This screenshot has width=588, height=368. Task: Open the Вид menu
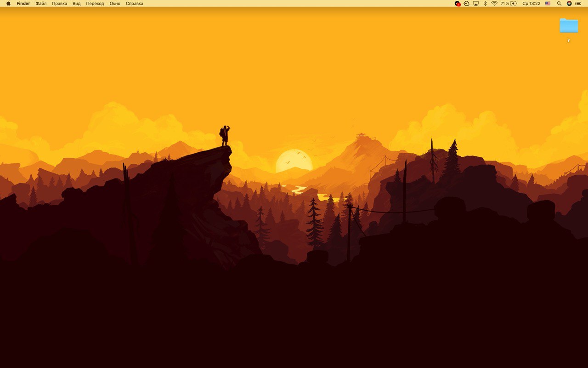point(77,3)
